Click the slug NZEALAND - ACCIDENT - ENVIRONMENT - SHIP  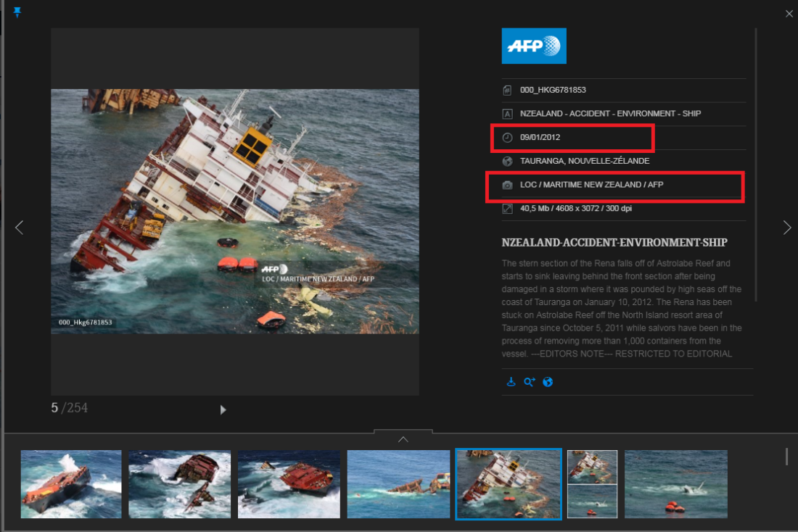(x=610, y=113)
